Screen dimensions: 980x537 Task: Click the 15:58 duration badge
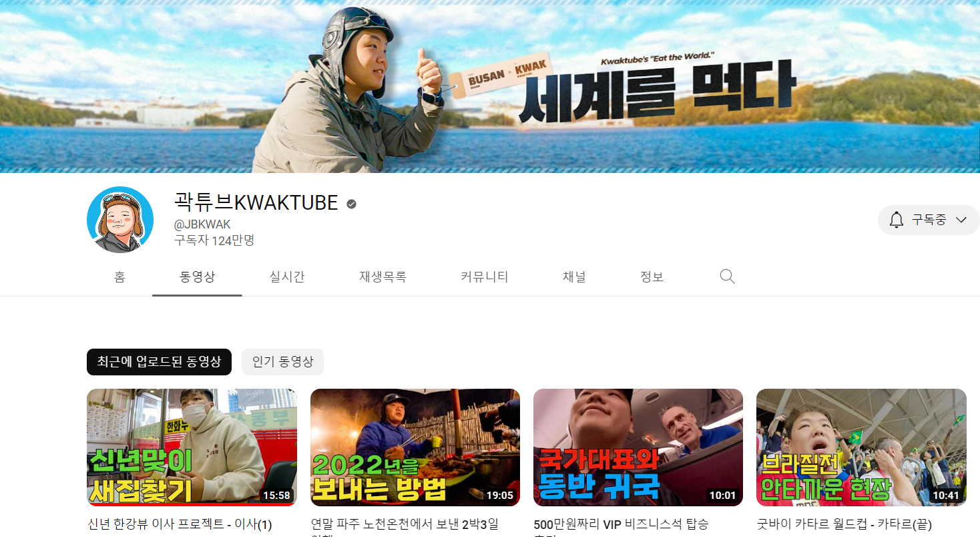click(277, 496)
